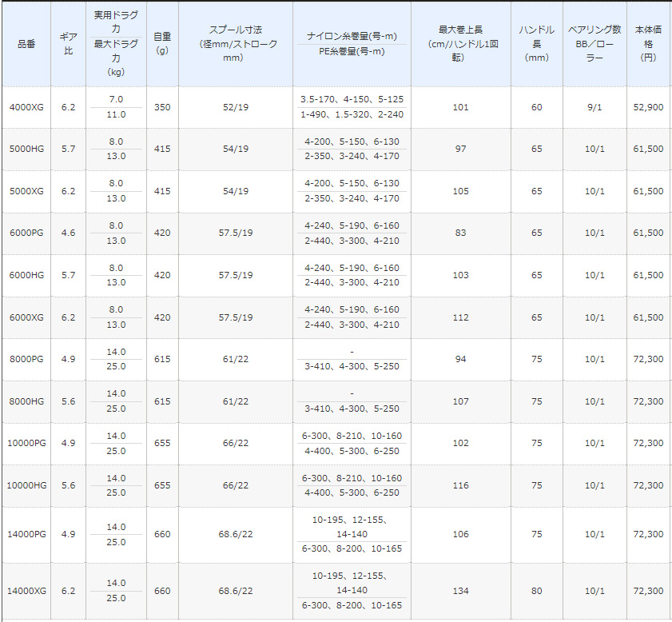Select the 5000HG model cell

26,149
